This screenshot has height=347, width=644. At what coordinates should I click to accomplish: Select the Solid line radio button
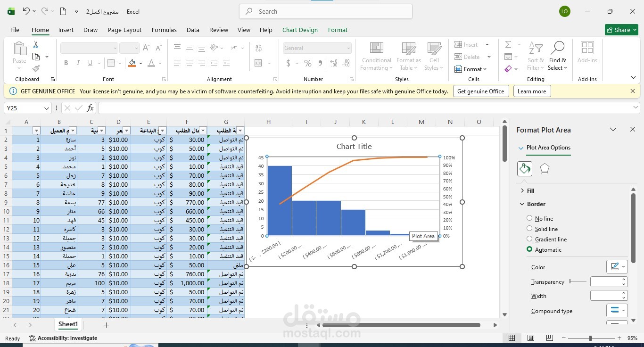529,229
